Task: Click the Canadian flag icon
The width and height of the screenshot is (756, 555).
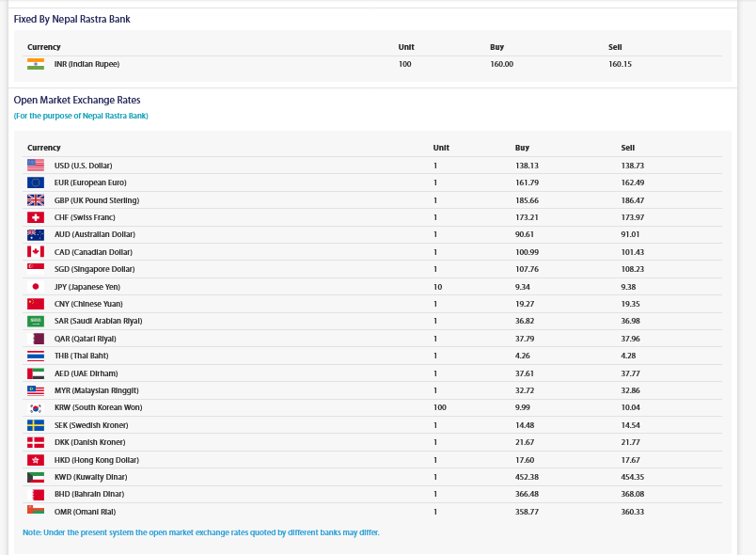Action: point(36,252)
